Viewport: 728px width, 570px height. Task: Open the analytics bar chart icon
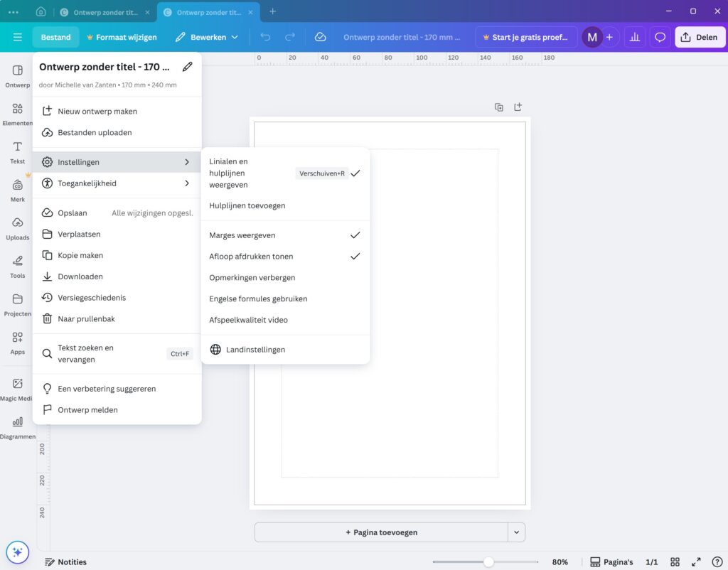634,37
